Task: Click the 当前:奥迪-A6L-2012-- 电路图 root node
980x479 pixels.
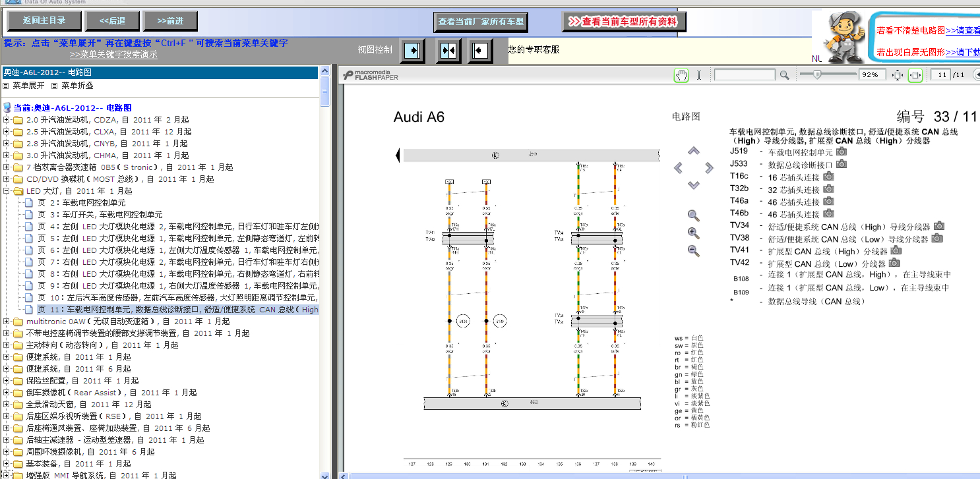Action: (73, 108)
